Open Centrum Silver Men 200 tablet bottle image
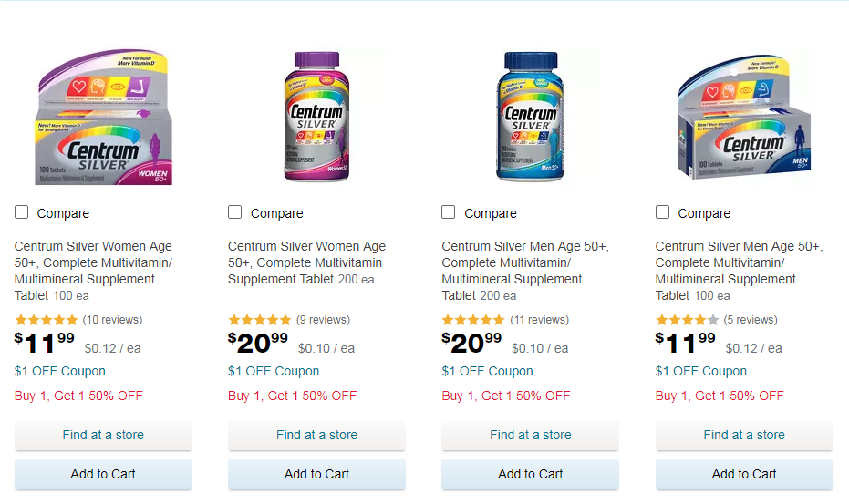 (x=530, y=118)
